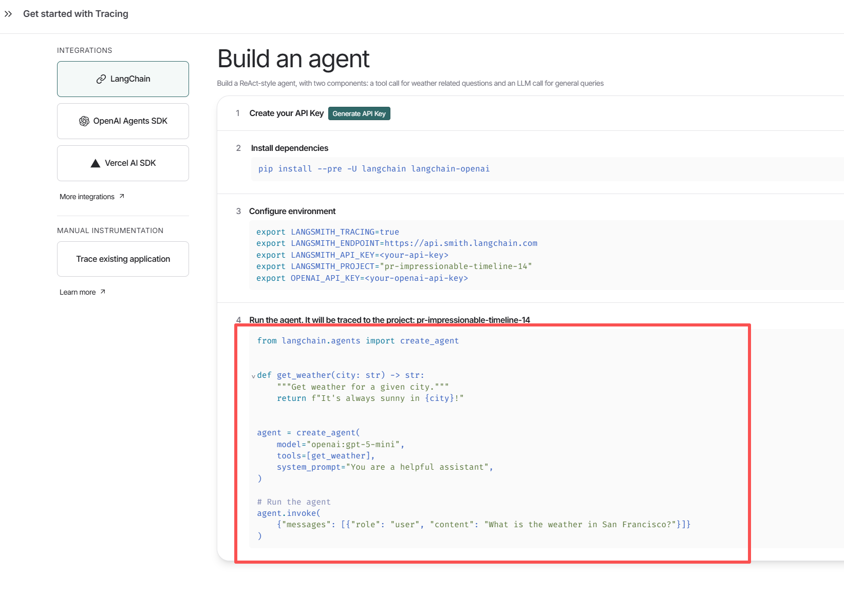Viewport: 844px width, 616px height.
Task: Click the 'def get_weather' code line
Action: 341,375
